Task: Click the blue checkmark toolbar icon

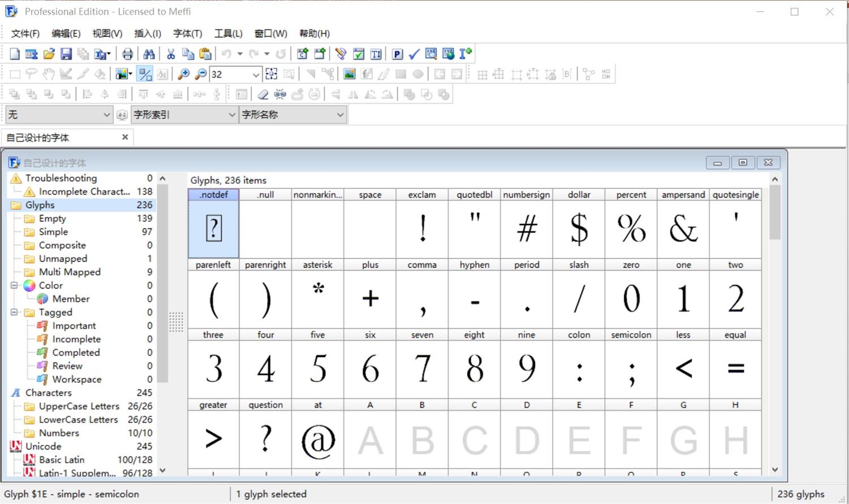Action: click(414, 54)
